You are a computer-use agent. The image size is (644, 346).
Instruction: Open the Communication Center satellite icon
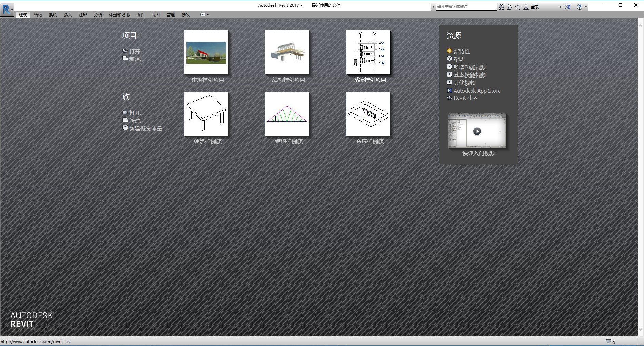(510, 7)
